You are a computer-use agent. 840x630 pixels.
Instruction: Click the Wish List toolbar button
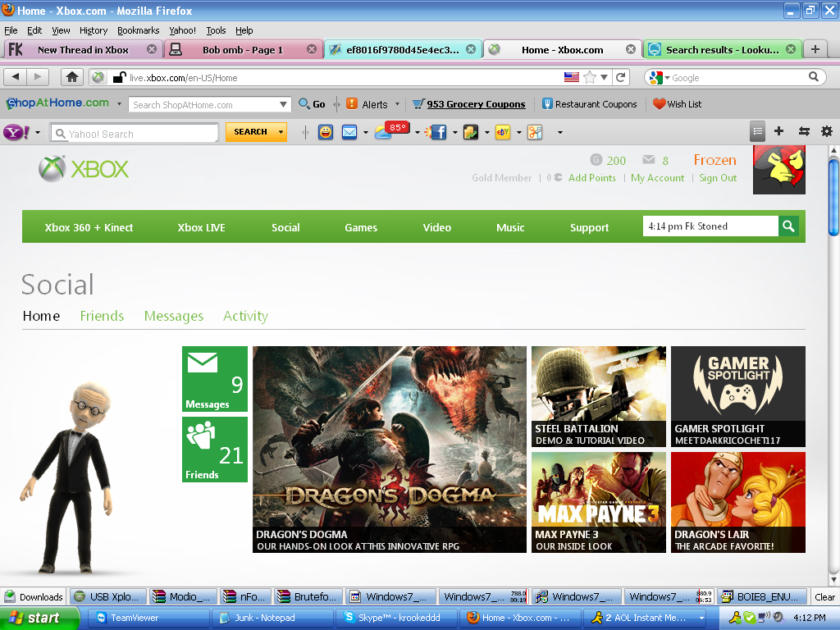click(x=677, y=104)
